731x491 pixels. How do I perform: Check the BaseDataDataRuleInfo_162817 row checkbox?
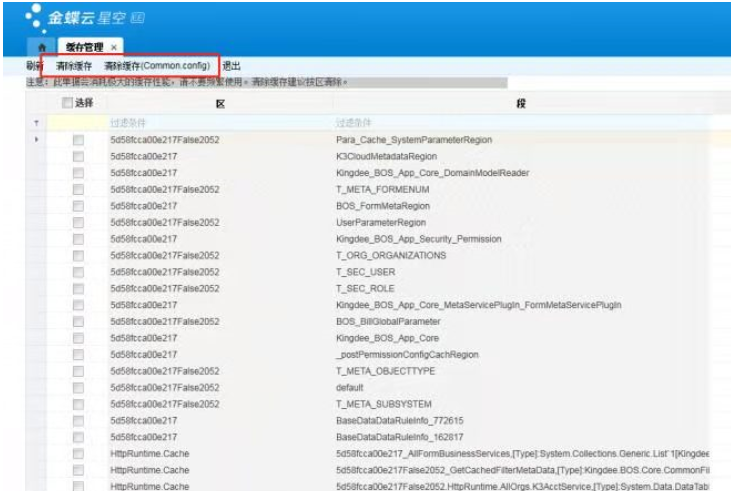[78, 437]
